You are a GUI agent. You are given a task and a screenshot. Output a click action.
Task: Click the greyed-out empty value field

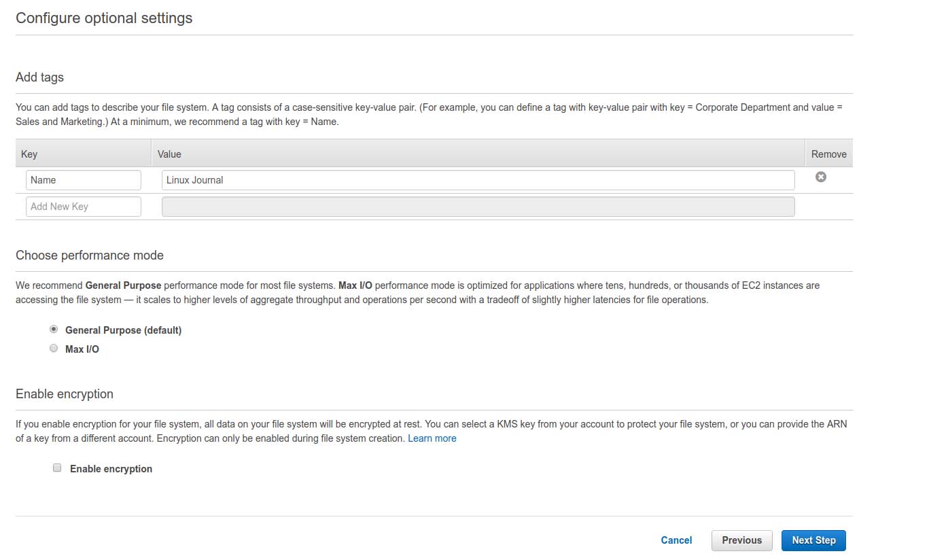(x=478, y=207)
